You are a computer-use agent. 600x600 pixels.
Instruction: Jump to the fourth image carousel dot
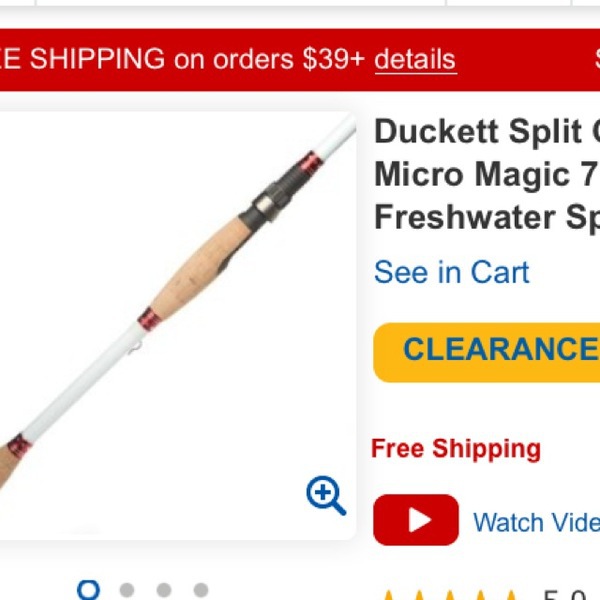coord(201,590)
